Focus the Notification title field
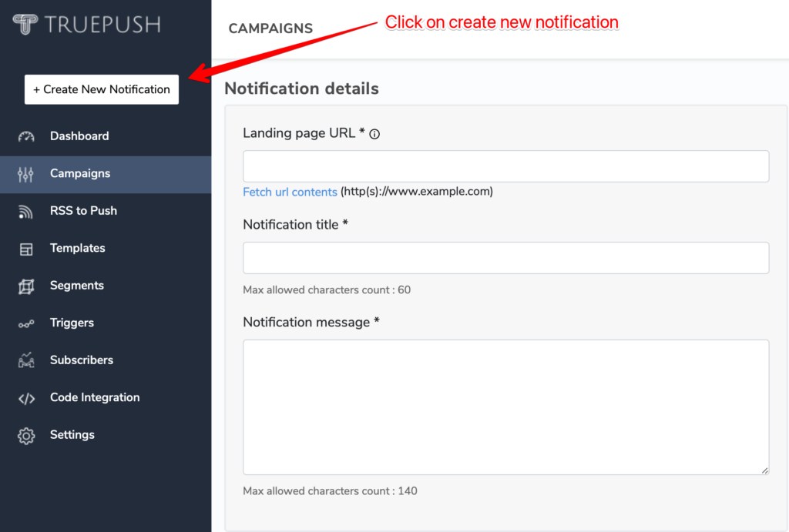The width and height of the screenshot is (789, 532). click(505, 258)
